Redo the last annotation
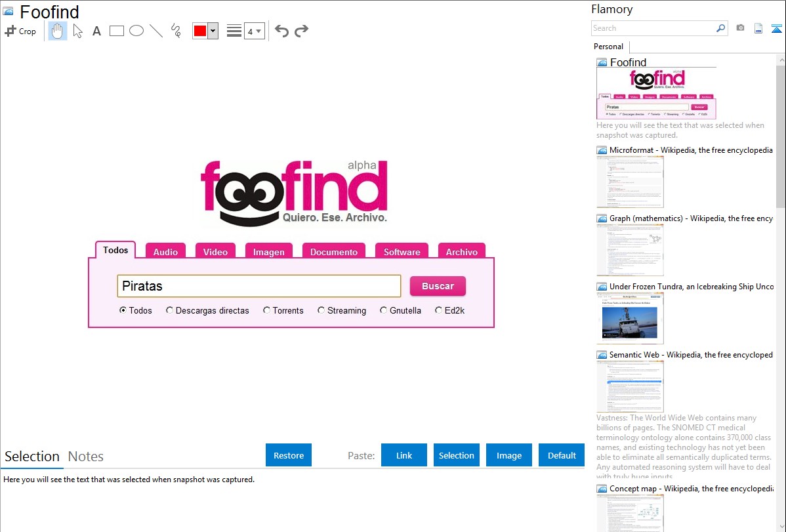 (x=301, y=31)
